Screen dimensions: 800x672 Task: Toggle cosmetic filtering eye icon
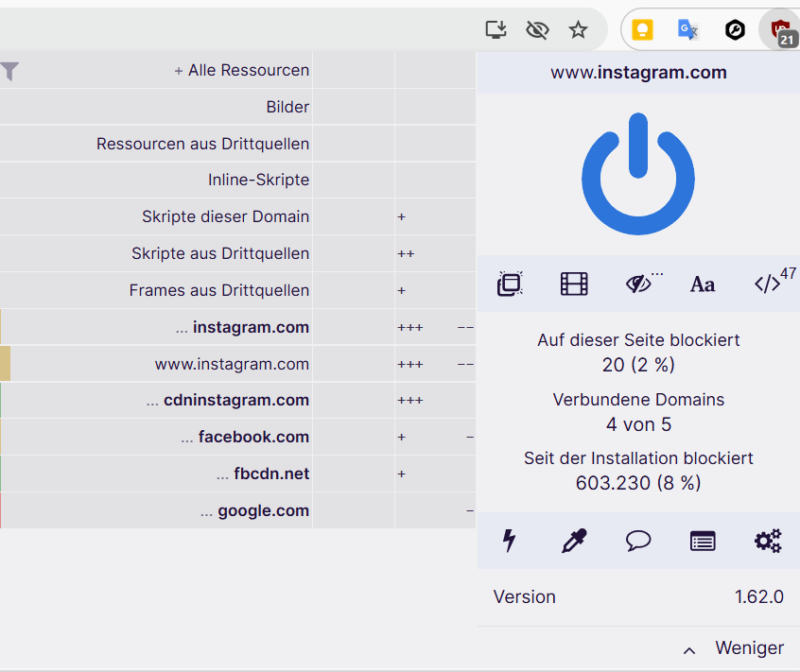tap(639, 284)
